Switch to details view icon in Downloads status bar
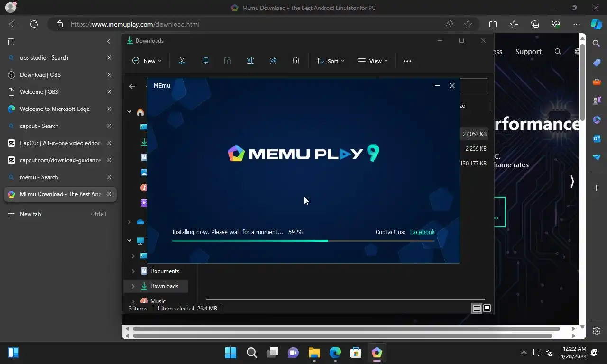Image resolution: width=607 pixels, height=364 pixels. coord(477,308)
